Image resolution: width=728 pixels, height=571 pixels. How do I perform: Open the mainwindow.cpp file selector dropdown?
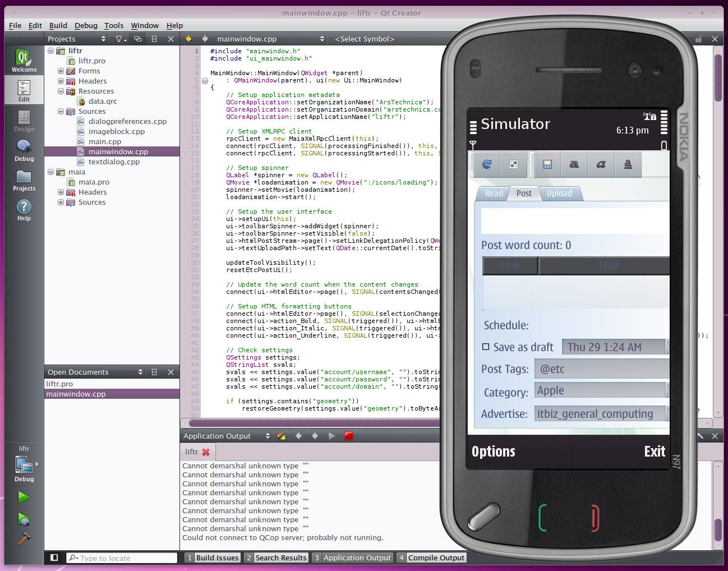[270, 39]
